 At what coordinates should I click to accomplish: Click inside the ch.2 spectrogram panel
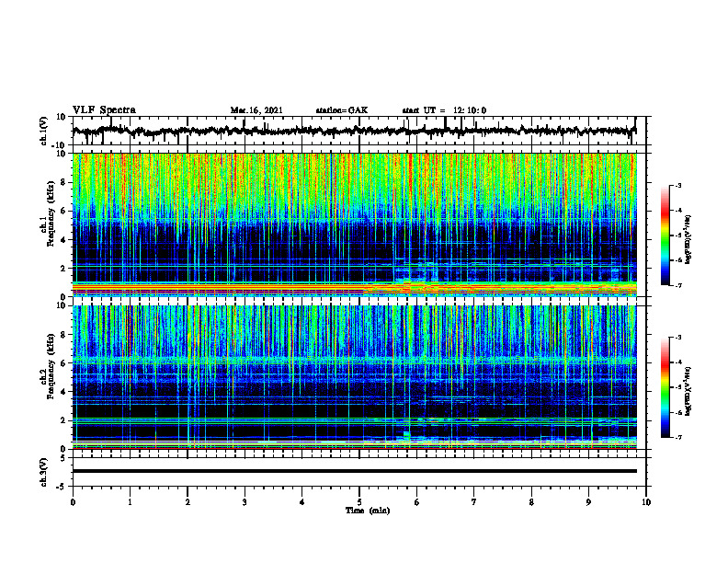[x=355, y=377]
